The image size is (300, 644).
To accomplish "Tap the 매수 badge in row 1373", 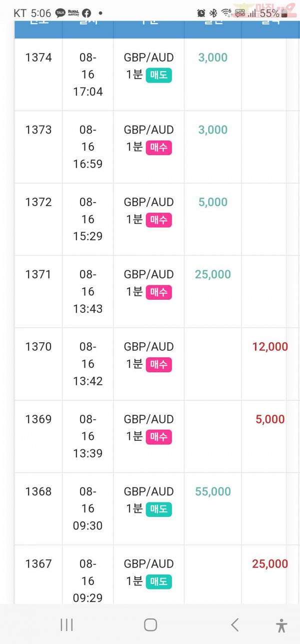I will [159, 148].
